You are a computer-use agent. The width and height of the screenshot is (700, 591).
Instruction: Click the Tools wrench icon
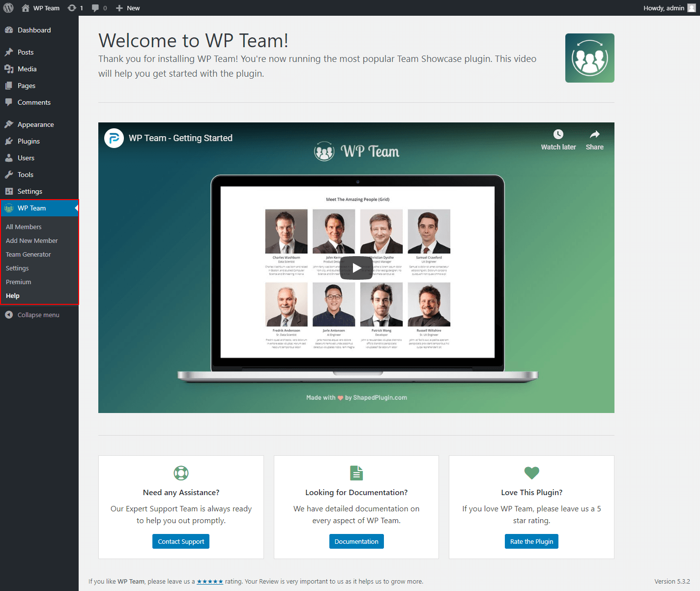(9, 175)
